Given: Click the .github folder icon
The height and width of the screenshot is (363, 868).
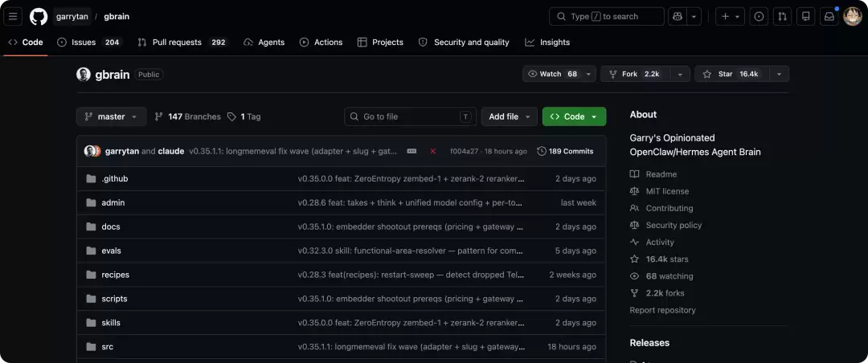Looking at the screenshot, I should click(x=92, y=179).
